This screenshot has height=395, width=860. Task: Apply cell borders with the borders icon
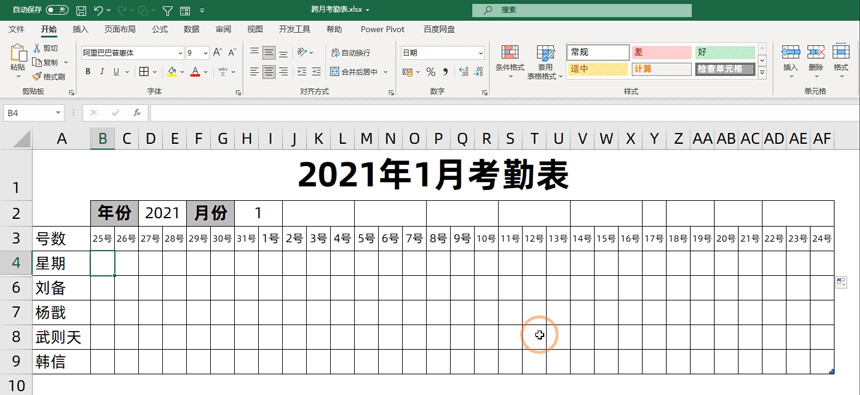coord(144,71)
